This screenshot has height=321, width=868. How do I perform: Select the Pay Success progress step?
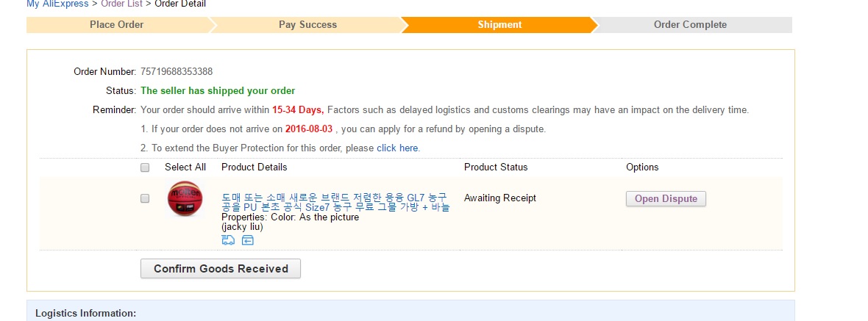point(307,25)
